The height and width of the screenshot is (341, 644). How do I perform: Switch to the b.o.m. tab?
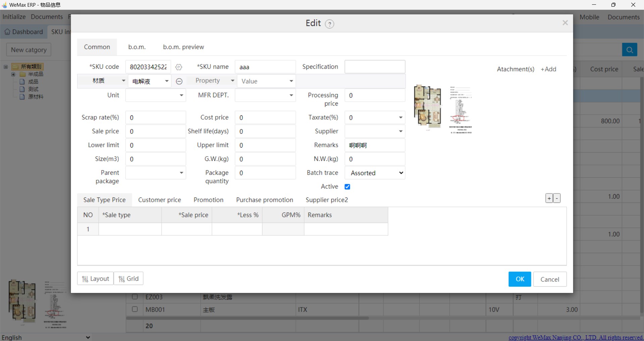(137, 47)
